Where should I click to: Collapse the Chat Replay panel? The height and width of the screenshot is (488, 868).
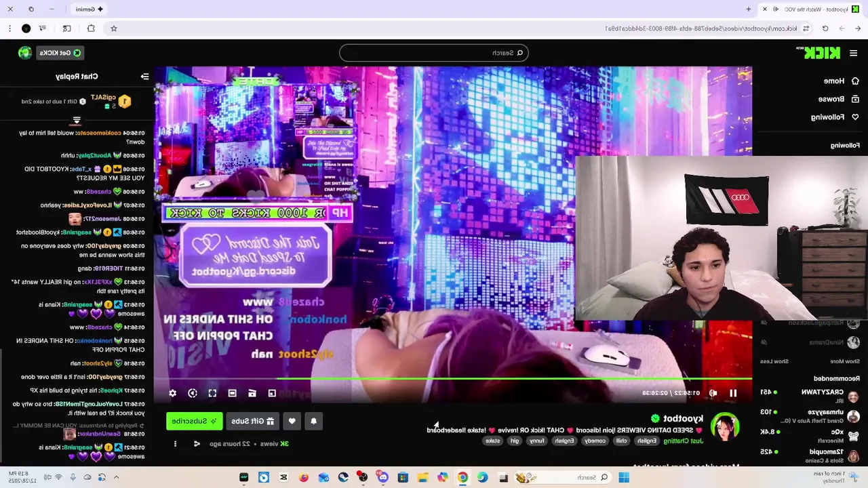pos(144,77)
